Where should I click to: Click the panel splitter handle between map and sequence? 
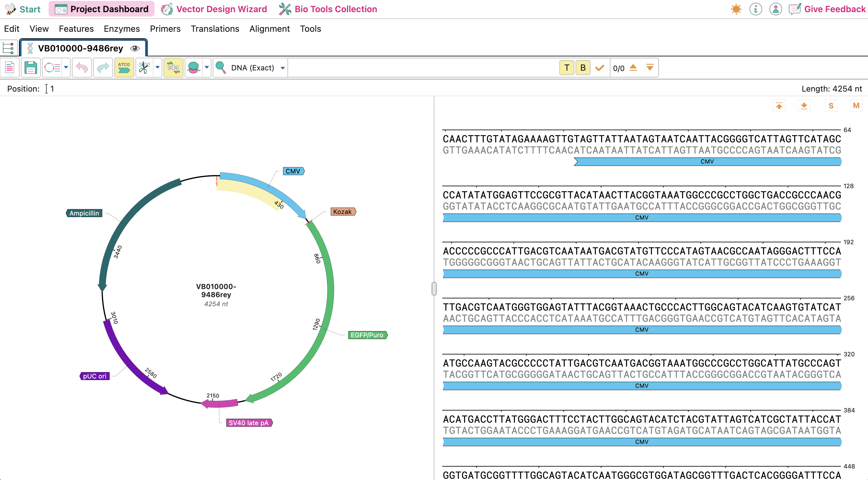tap(434, 288)
